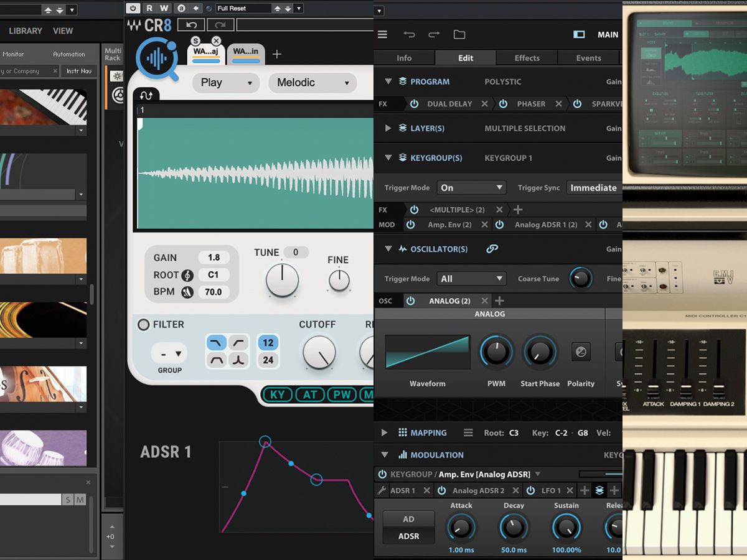Viewport: 747px width, 560px height.
Task: Toggle the Phaser effect power button
Action: pos(503,104)
